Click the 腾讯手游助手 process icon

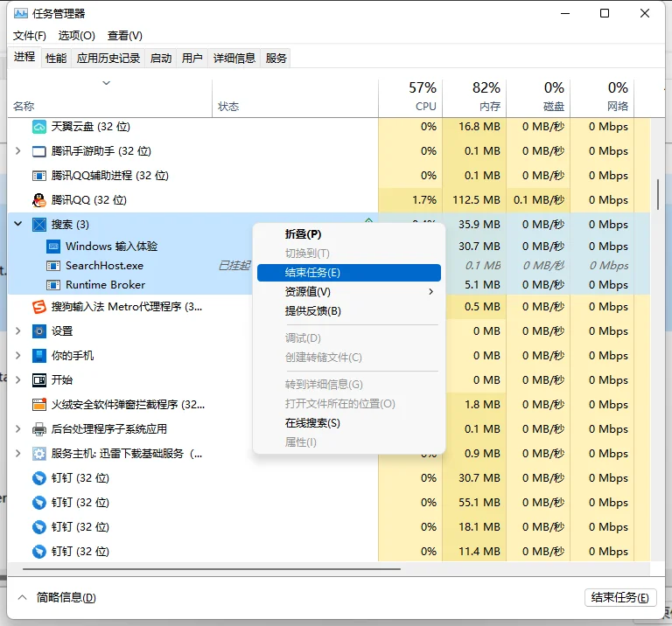pyautogui.click(x=39, y=151)
